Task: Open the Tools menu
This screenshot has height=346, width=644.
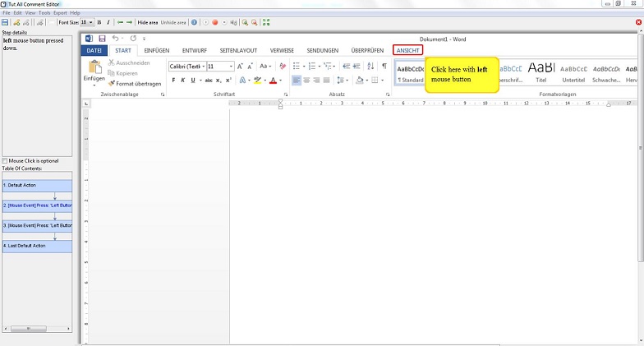Action: 43,13
